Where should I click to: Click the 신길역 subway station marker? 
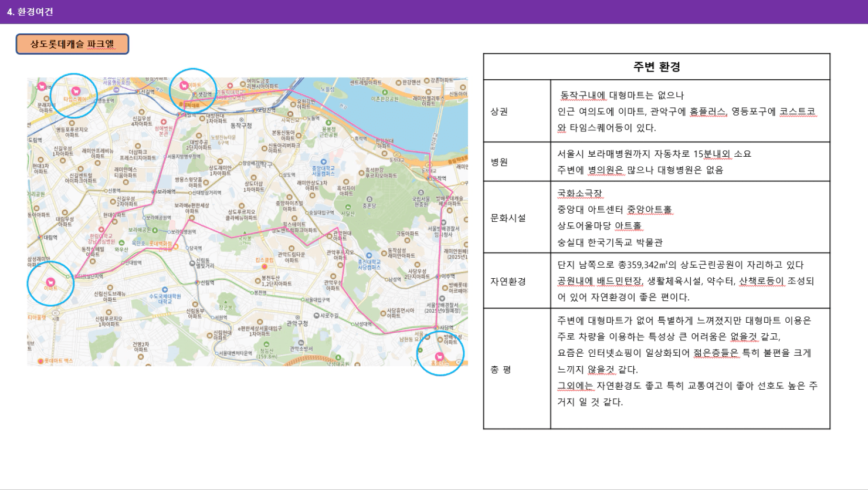tap(138, 92)
